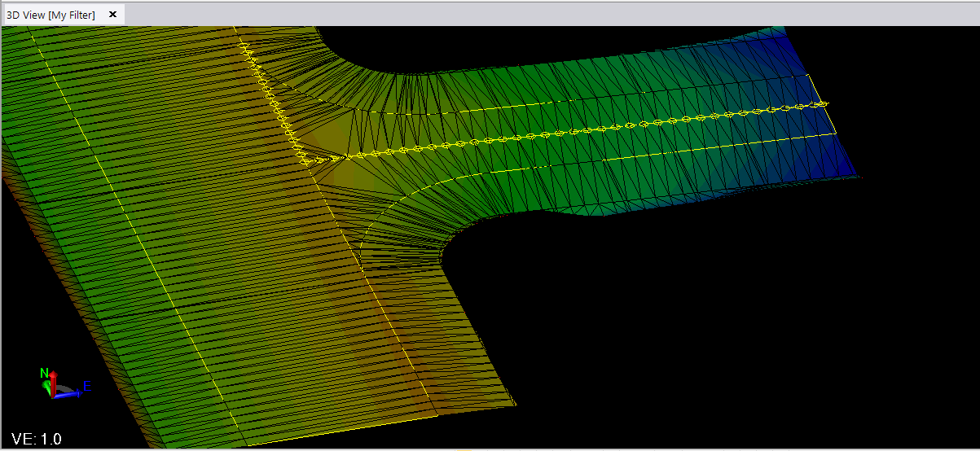Select the 3D View [My Filter] tab
The height and width of the screenshot is (451, 980).
pyautogui.click(x=51, y=15)
